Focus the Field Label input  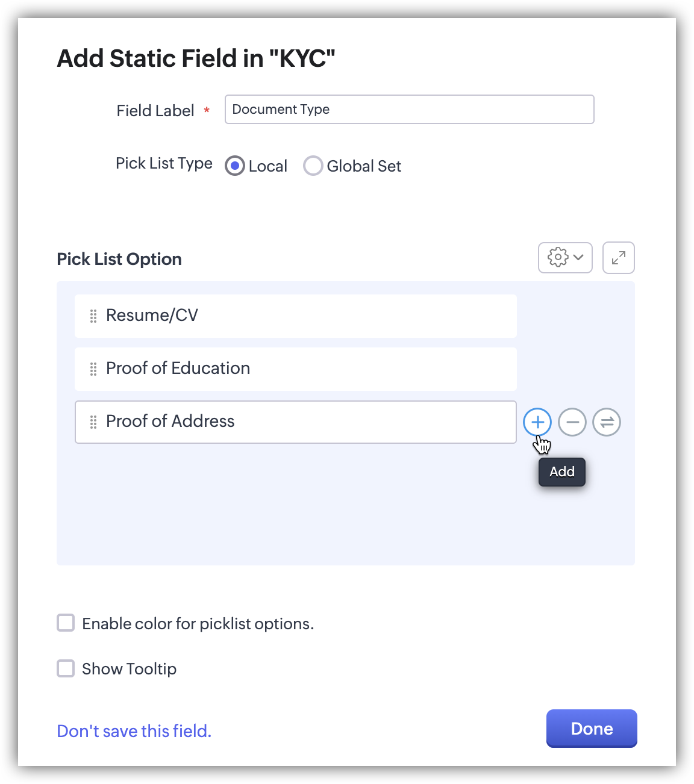click(409, 110)
